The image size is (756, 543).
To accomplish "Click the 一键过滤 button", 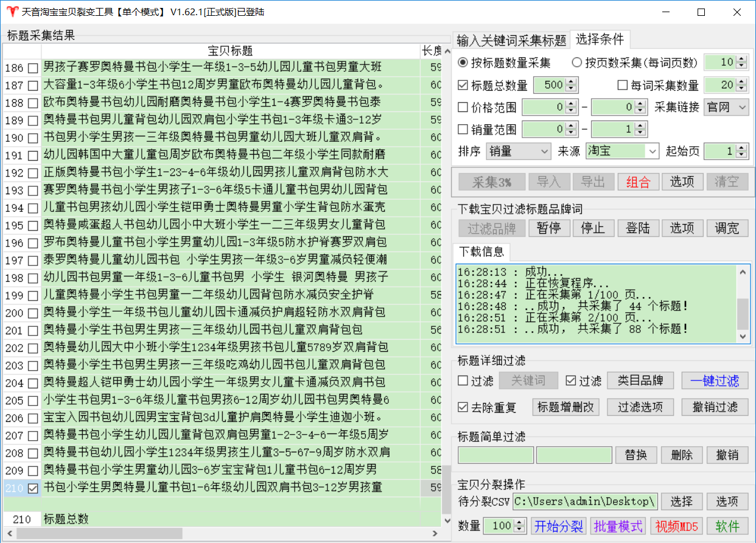I will tap(714, 381).
